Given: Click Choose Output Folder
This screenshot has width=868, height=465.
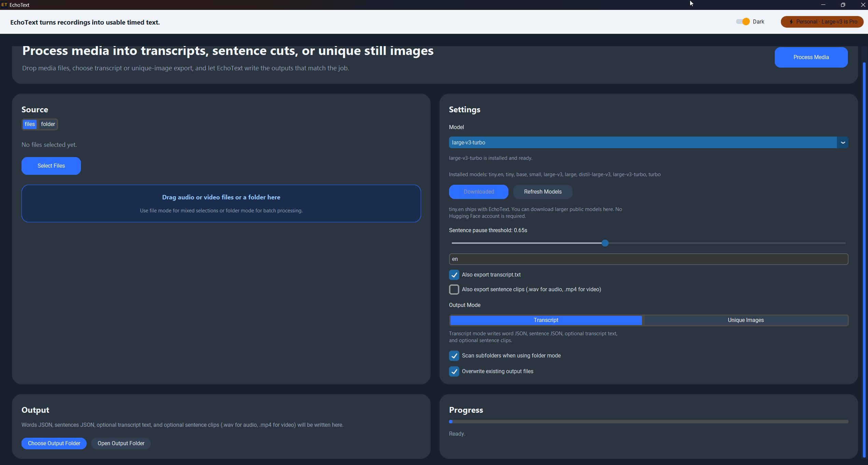Looking at the screenshot, I should point(54,443).
